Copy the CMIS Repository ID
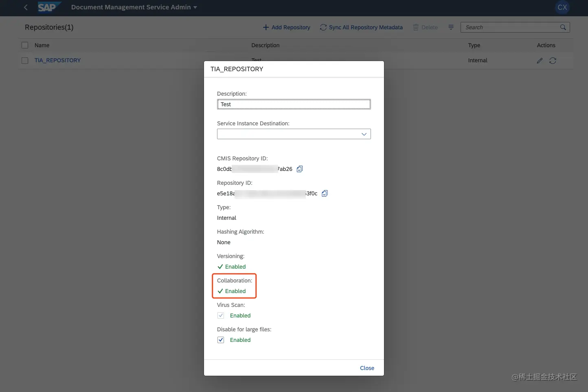 point(300,169)
